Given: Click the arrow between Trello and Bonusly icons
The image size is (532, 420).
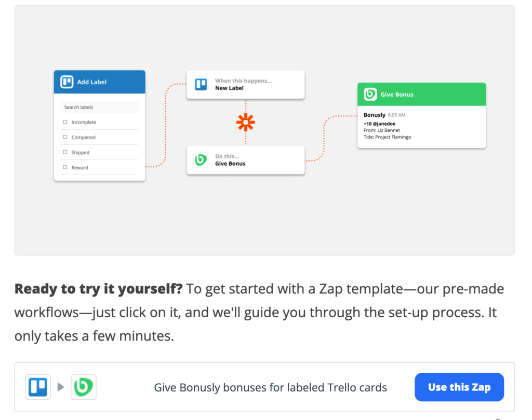Looking at the screenshot, I should 61,387.
